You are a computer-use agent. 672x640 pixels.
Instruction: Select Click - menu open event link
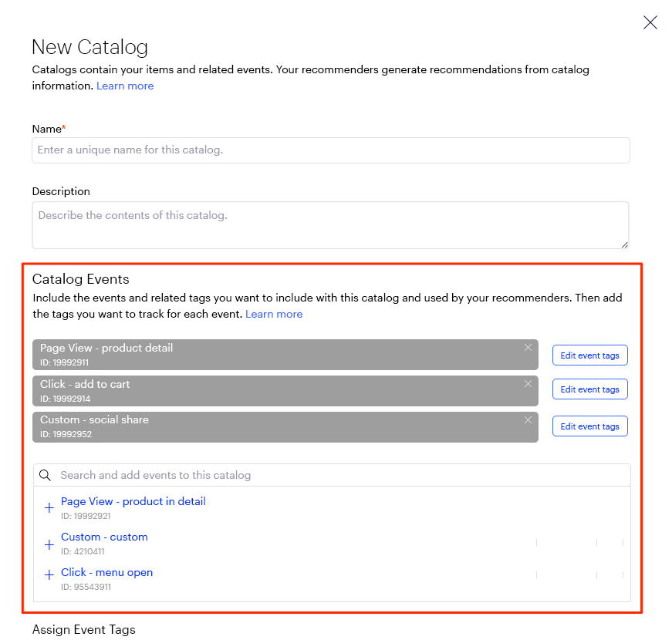106,572
